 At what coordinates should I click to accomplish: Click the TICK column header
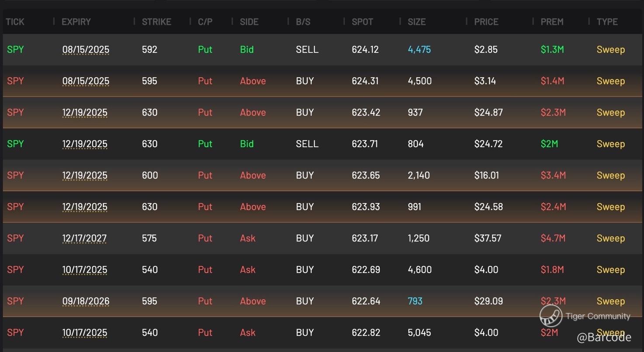[x=15, y=22]
